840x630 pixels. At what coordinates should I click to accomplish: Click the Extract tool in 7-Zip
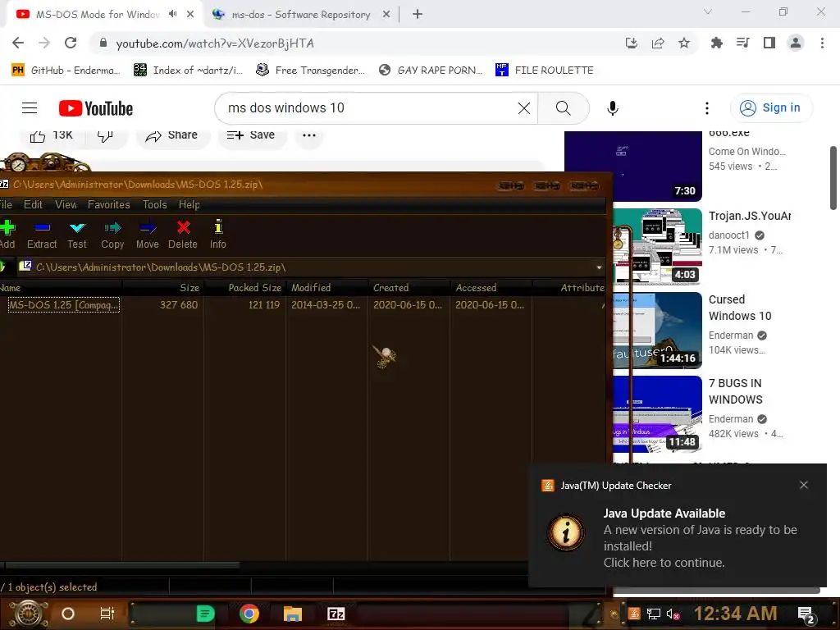click(x=42, y=235)
